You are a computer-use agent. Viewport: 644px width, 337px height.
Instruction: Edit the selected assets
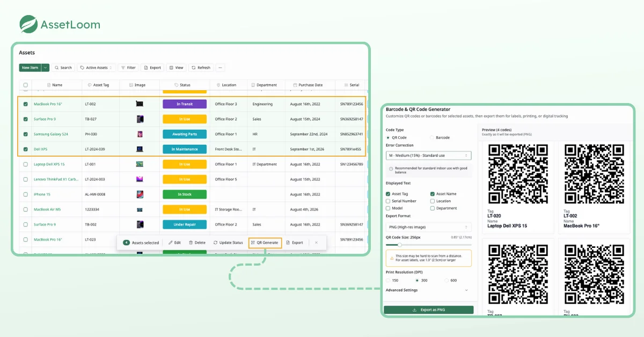point(174,243)
